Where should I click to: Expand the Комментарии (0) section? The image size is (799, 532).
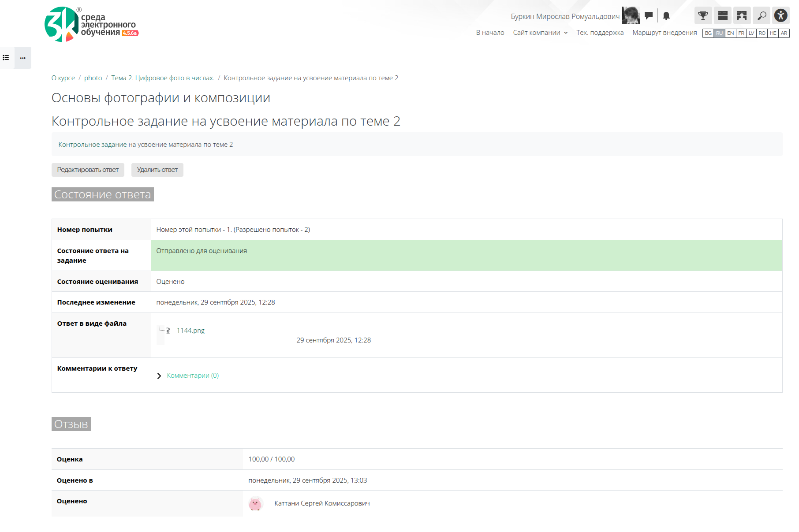(192, 376)
